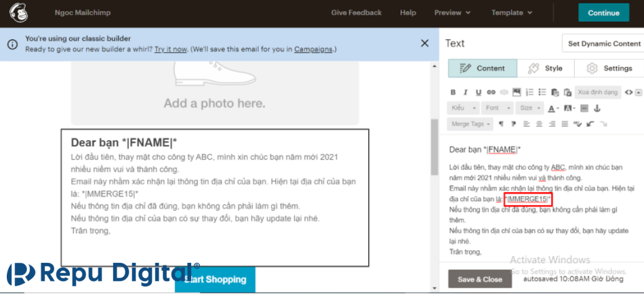Screen dimensions: 644x294
Task: Click the anchor icon in toolbar
Action: pyautogui.click(x=596, y=108)
